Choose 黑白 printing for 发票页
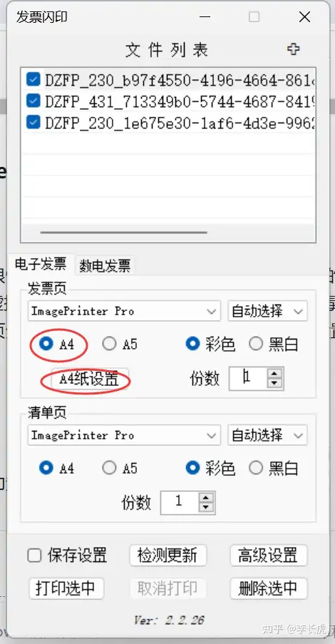This screenshot has height=644, width=335. pos(256,344)
